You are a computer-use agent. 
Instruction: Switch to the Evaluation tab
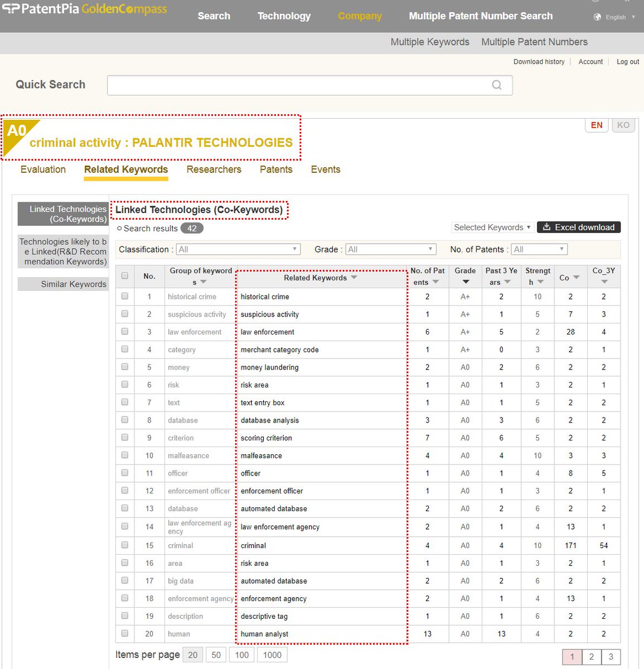click(43, 169)
